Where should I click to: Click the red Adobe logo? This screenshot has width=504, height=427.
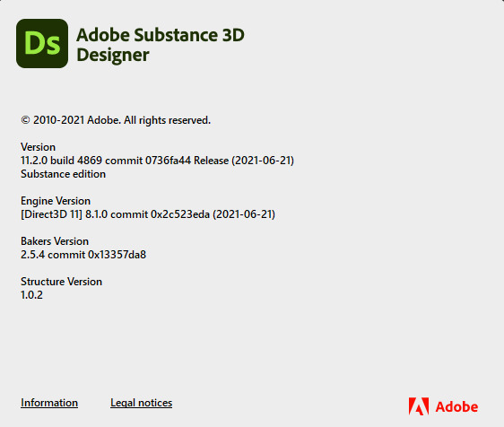click(x=443, y=406)
